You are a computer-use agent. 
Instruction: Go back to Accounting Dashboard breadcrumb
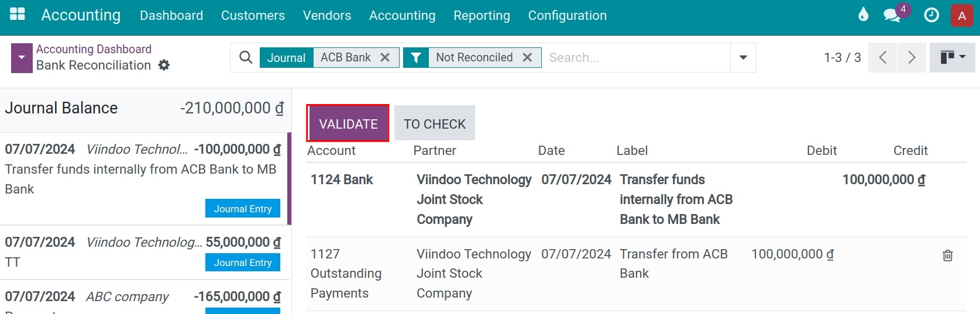tap(94, 49)
